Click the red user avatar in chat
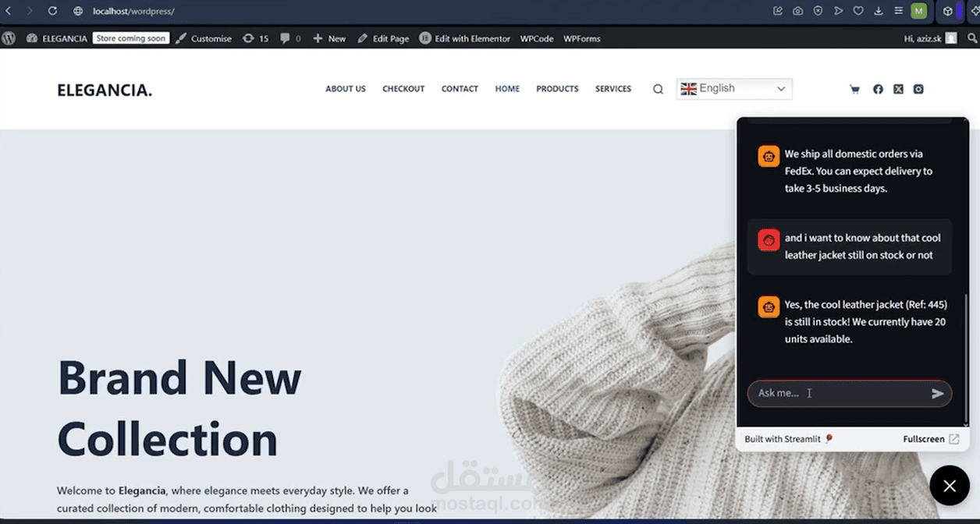The height and width of the screenshot is (524, 980). [769, 240]
